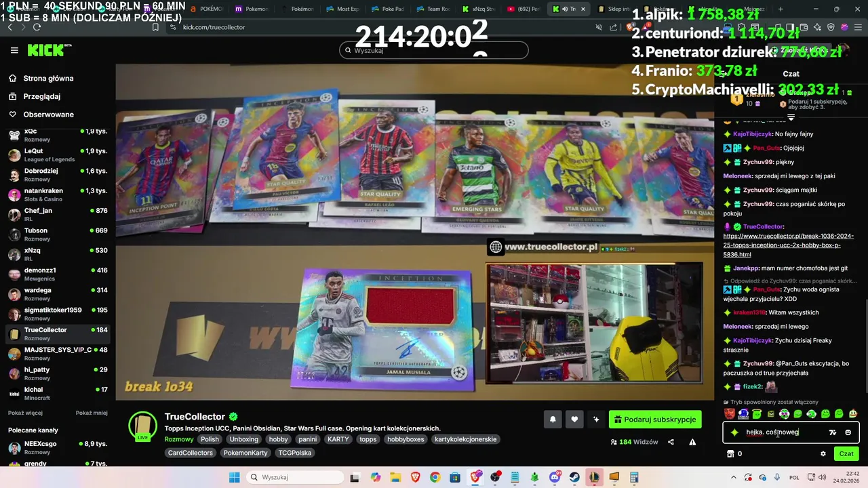The image size is (868, 488).
Task: Open the wardega channel in the sidebar
Action: point(58,294)
